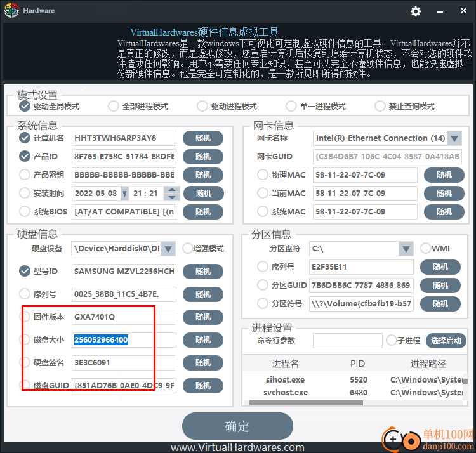Open the install date picker dropdown

[124, 194]
